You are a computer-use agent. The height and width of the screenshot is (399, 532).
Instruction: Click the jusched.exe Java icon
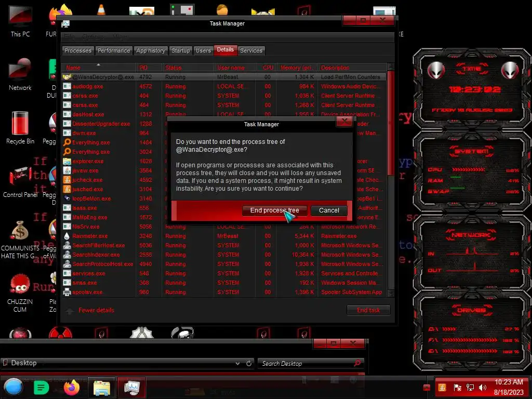coord(67,189)
